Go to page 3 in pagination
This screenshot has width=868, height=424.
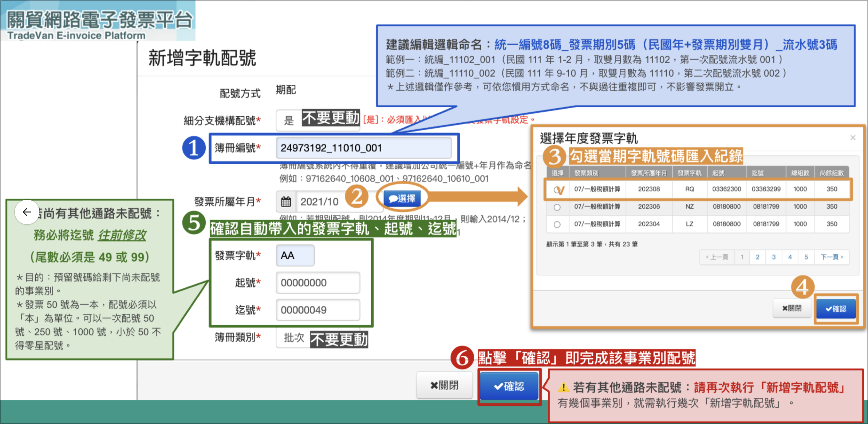[x=774, y=257]
